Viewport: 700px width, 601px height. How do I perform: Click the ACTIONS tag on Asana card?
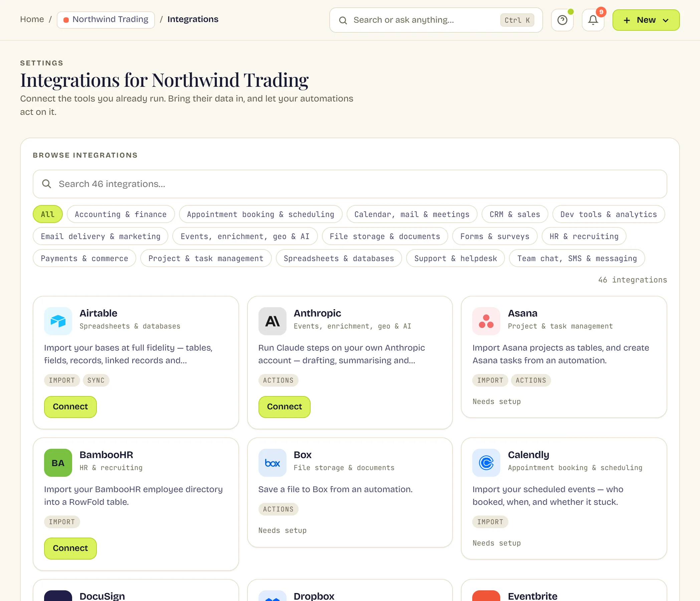click(x=531, y=380)
